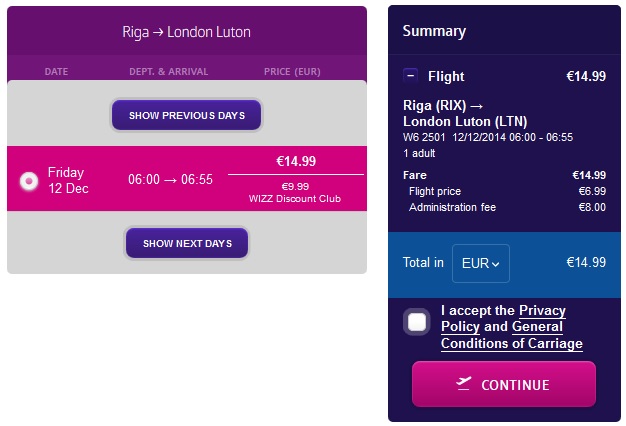Screen dimensions: 626x426
Task: Select the Friday 12 Dec flight radio button
Action: [29, 181]
